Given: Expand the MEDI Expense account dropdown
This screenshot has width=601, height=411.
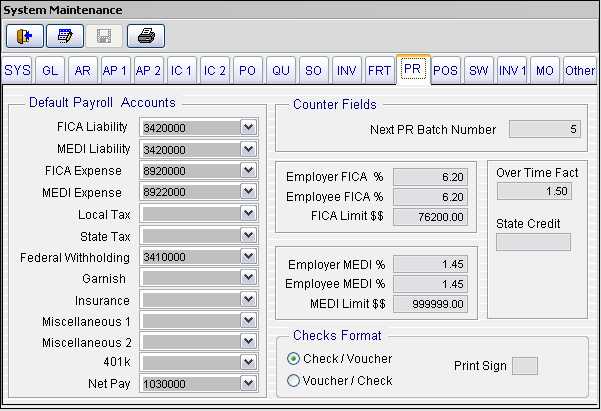Looking at the screenshot, I should (x=248, y=192).
